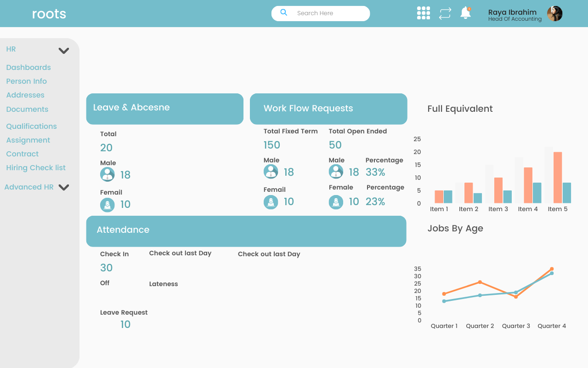Click the search magnifier icon

(284, 13)
